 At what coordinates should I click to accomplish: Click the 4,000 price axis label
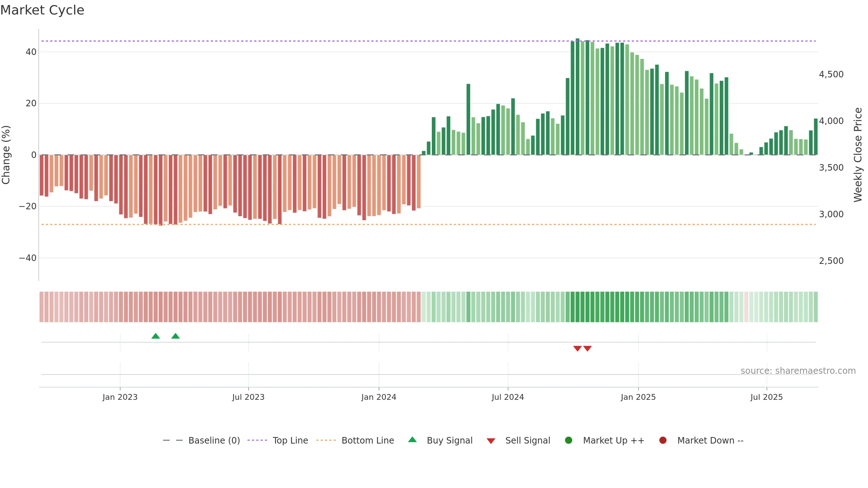(831, 121)
